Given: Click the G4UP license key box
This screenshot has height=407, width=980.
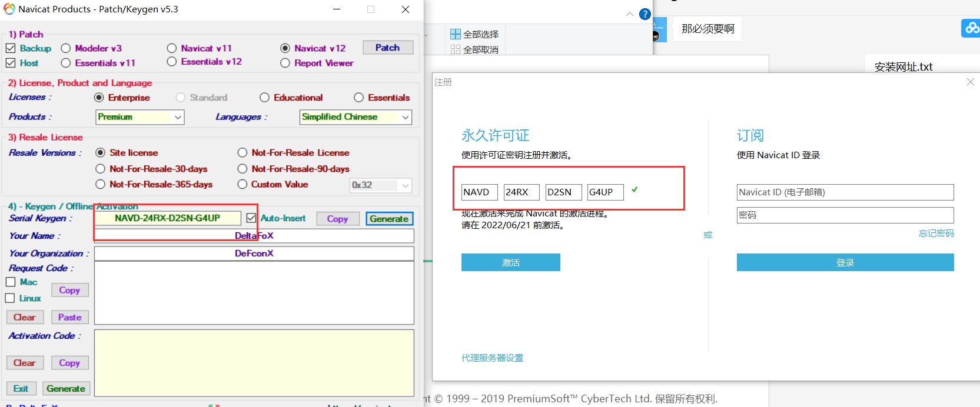Looking at the screenshot, I should point(606,192).
